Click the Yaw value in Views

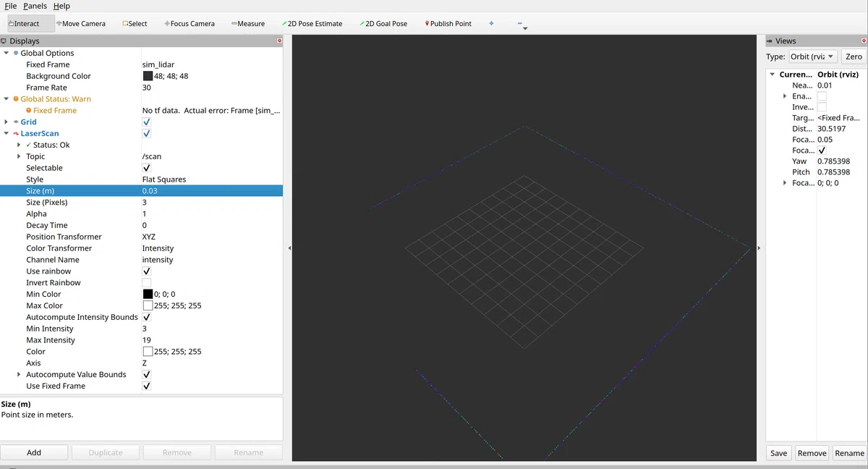pos(833,161)
